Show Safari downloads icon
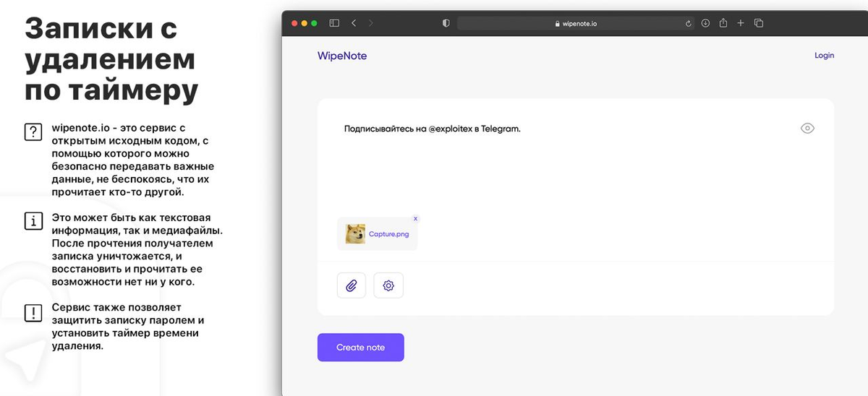 (706, 23)
